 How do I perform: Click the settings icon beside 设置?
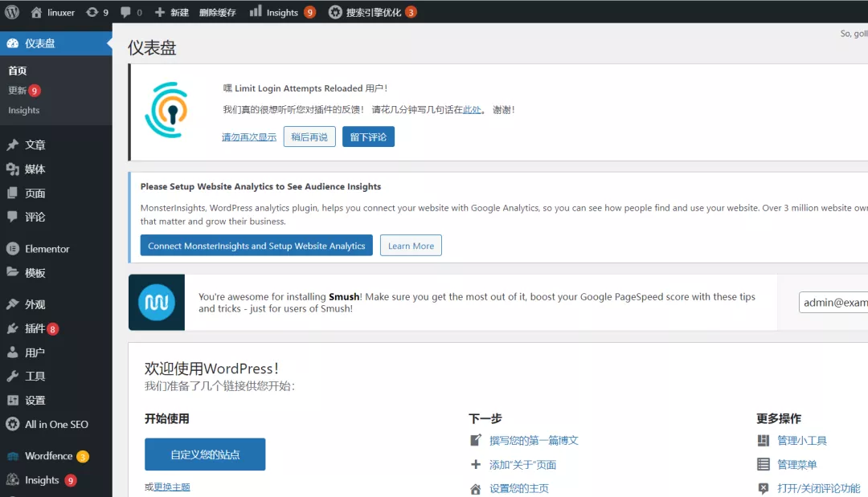[x=13, y=401]
